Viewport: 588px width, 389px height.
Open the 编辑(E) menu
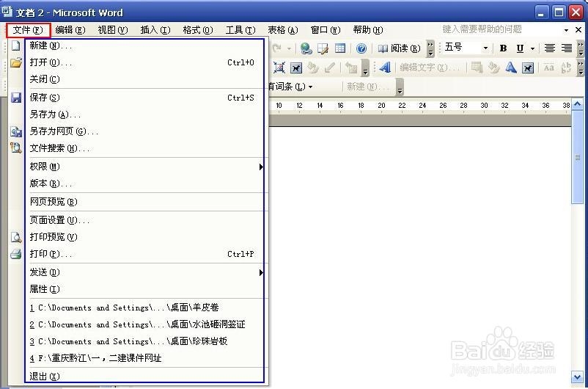point(70,29)
